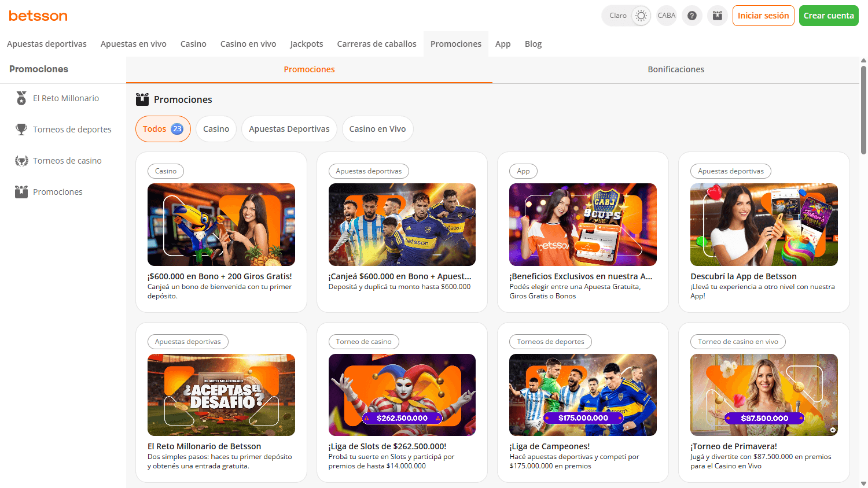Viewport: 868px width, 488px height.
Task: Open the ¿Aceptas el desafío? promo image
Action: [221, 395]
